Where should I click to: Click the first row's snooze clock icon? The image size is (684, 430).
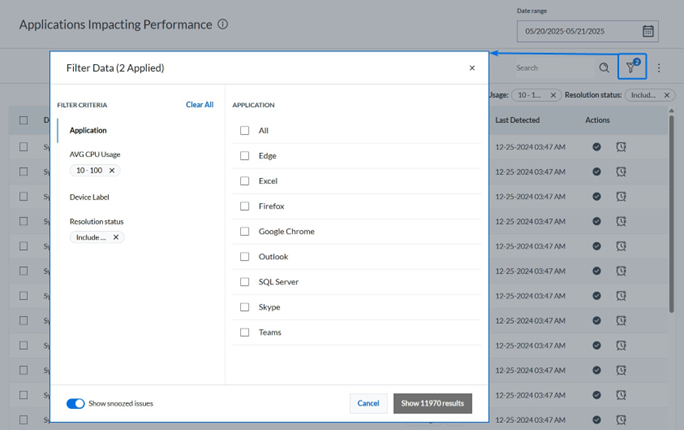621,146
